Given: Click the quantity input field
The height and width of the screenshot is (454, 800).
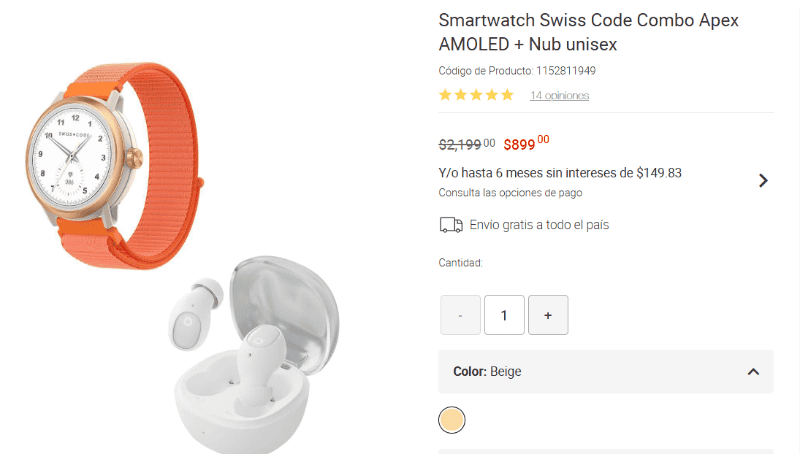Looking at the screenshot, I should coord(504,315).
